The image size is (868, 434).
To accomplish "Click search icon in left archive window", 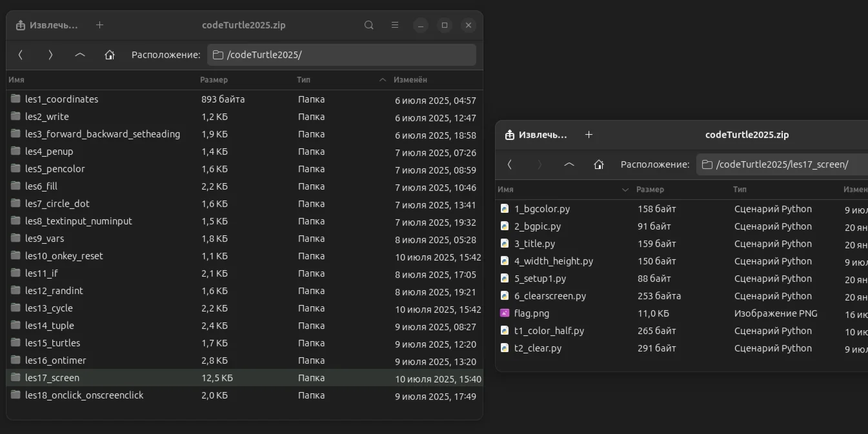I will pyautogui.click(x=369, y=25).
